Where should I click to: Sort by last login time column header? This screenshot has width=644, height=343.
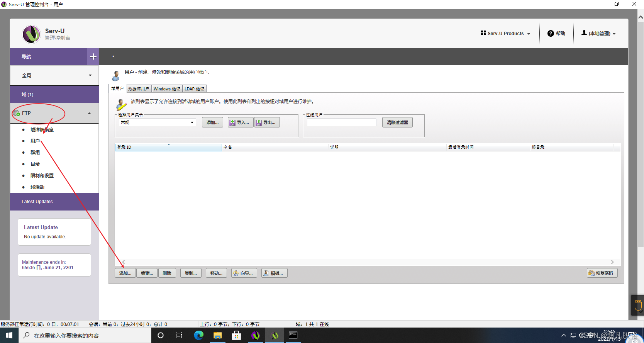[488, 147]
